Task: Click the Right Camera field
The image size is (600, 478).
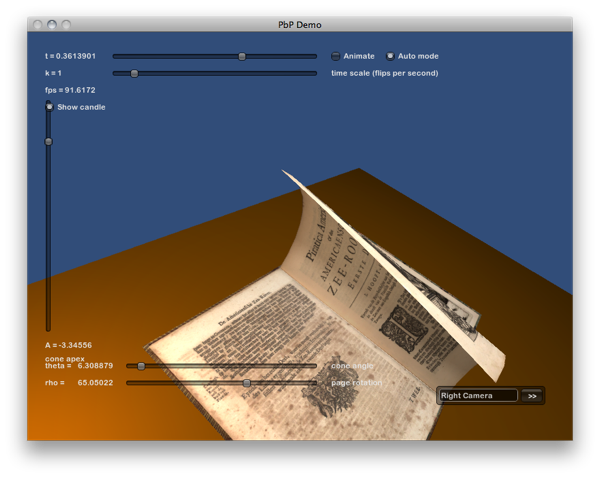Action: (478, 396)
